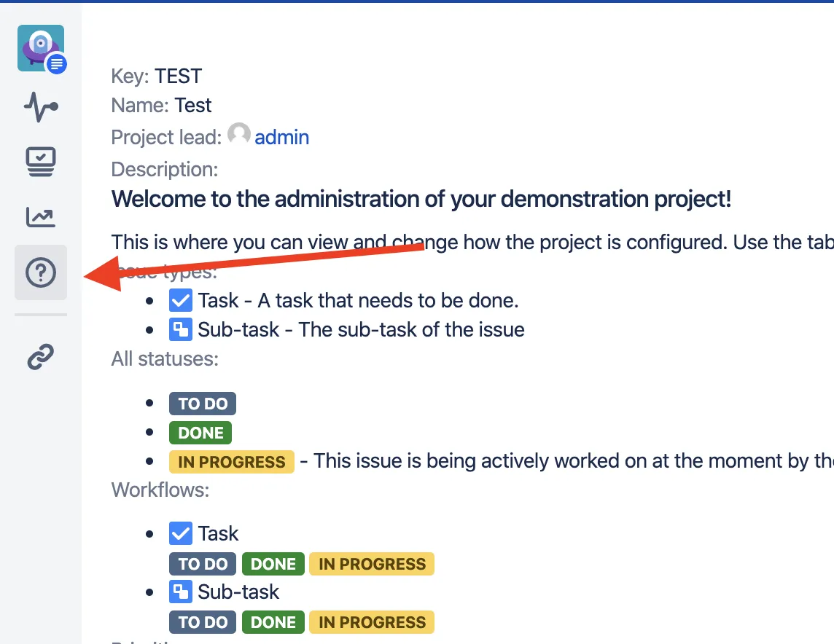Click the question mark help icon
Viewport: 834px width, 644px height.
(x=41, y=272)
